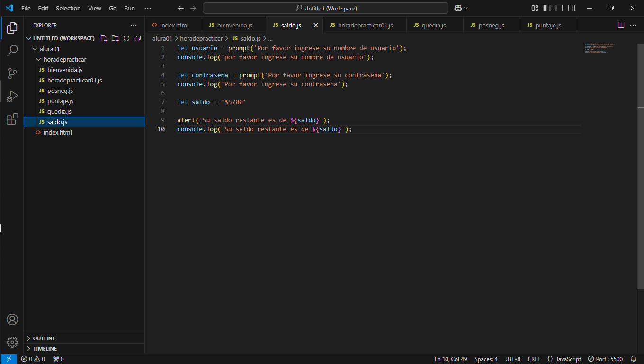The image size is (644, 364).
Task: Open the Explorer view in activity bar
Action: 12,28
